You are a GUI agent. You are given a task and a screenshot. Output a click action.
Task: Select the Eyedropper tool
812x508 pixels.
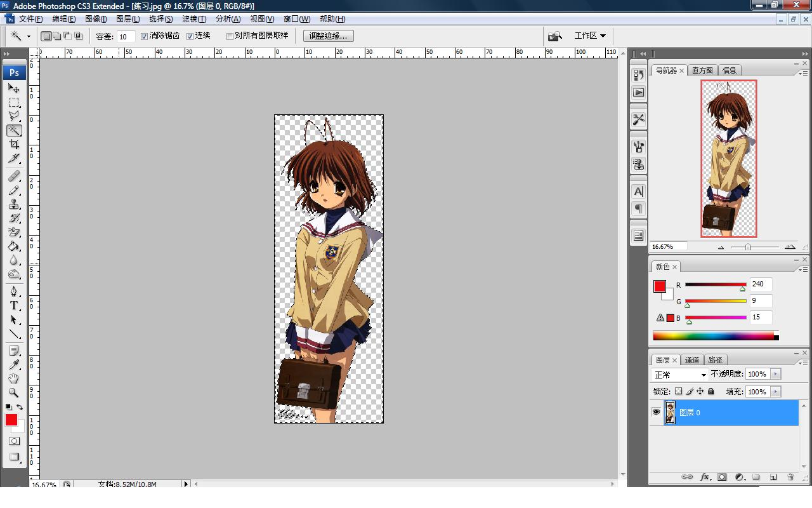[x=14, y=364]
